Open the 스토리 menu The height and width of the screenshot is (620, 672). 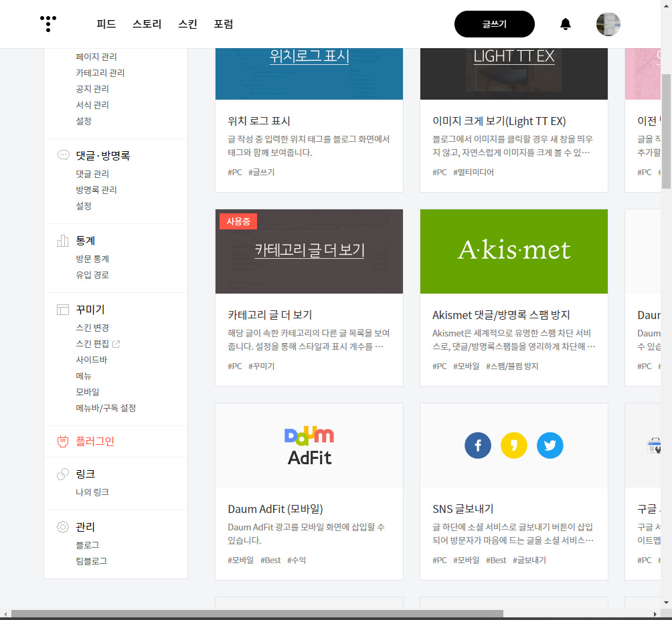(147, 24)
